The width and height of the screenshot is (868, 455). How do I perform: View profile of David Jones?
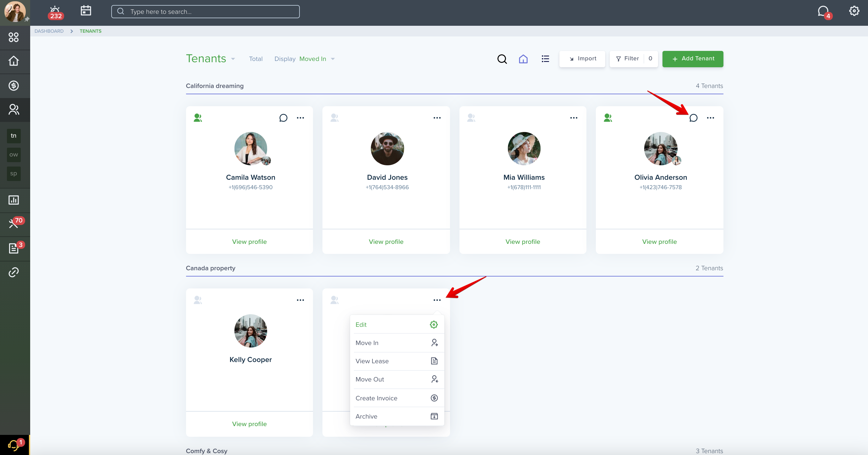tap(386, 242)
